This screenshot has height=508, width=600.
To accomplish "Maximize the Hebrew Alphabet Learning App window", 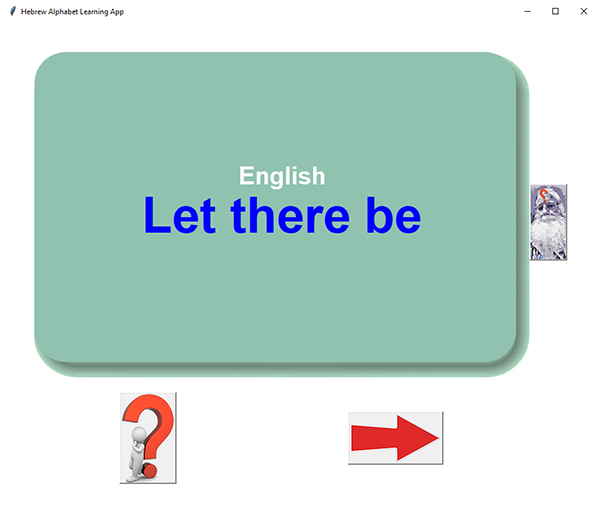I will (x=555, y=11).
